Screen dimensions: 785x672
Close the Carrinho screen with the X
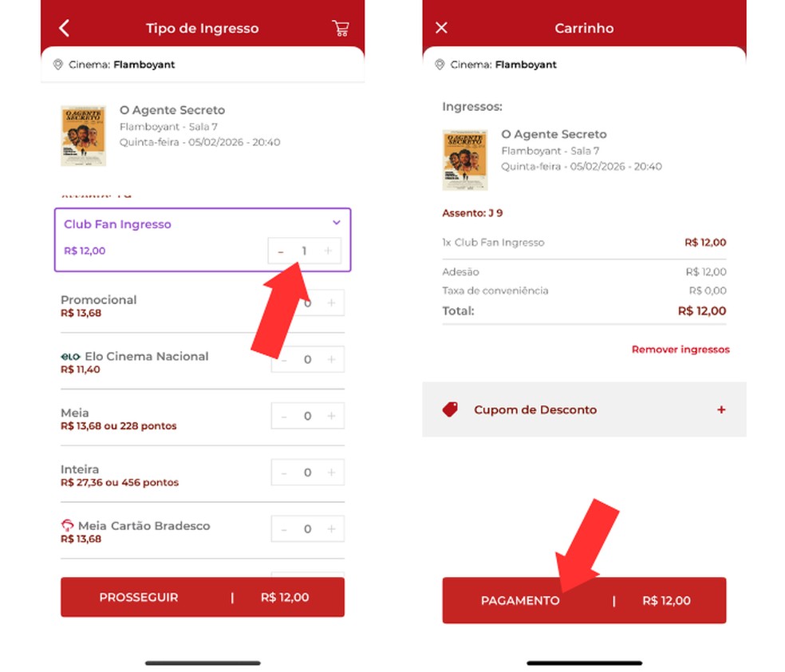pos(441,28)
